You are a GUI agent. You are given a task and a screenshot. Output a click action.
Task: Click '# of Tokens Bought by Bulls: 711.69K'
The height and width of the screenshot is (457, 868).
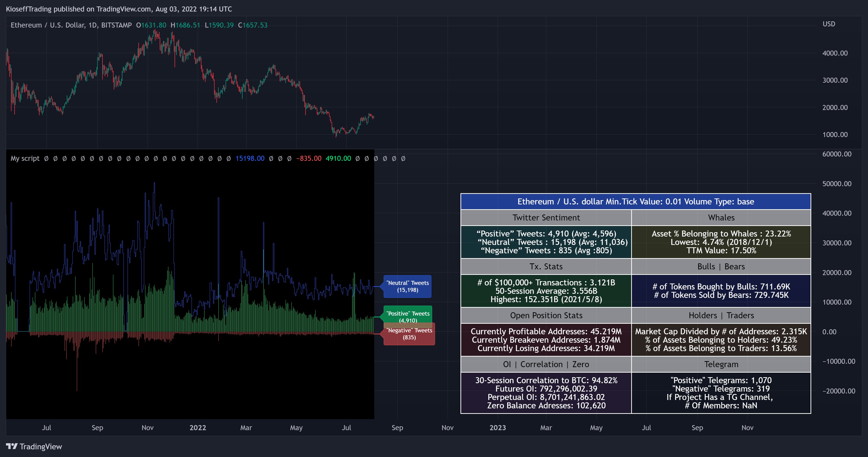point(721,287)
